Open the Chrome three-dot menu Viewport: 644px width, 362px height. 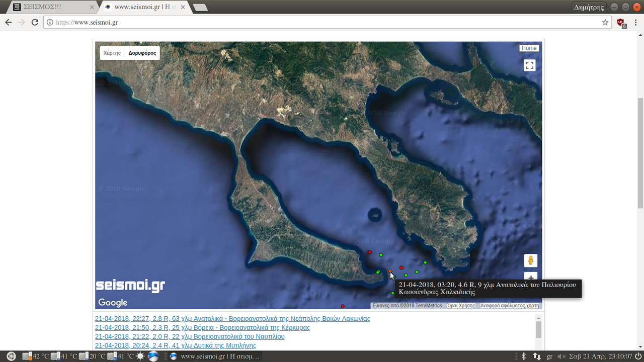pyautogui.click(x=635, y=22)
